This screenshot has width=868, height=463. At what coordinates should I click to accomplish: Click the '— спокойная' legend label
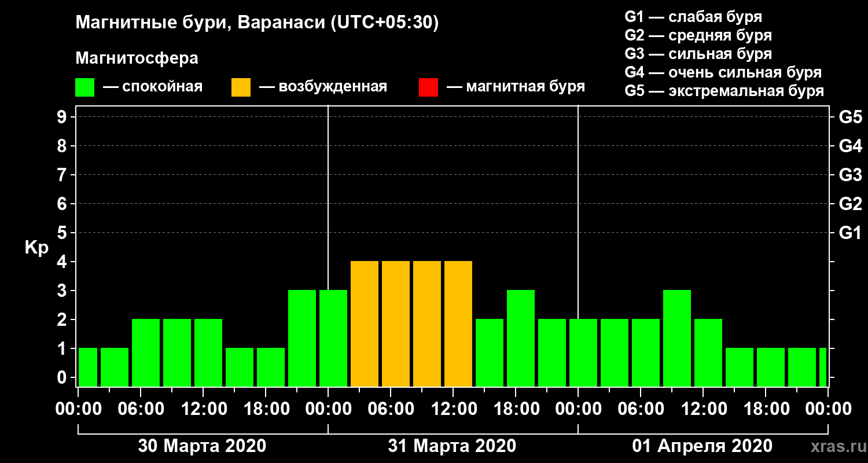[x=152, y=87]
